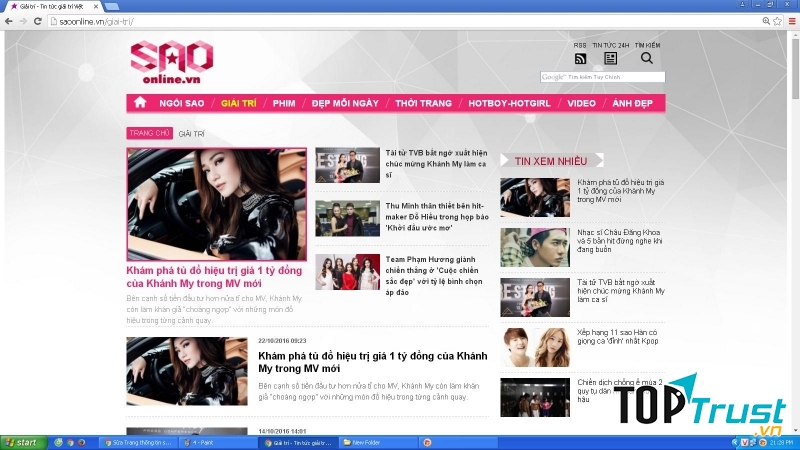Open sidebar Khánh My thumbnail

click(x=535, y=197)
